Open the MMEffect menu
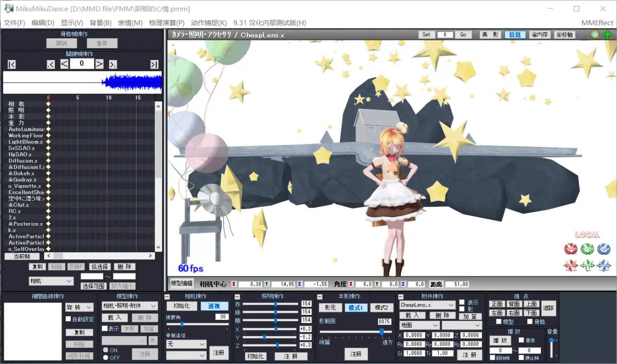The width and height of the screenshot is (617, 364). click(597, 23)
